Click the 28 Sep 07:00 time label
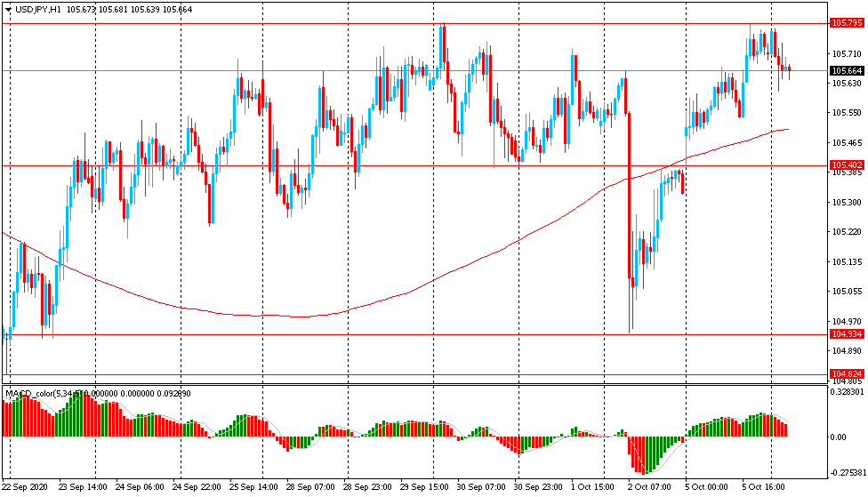Screen dimensions: 868x497 (310, 487)
